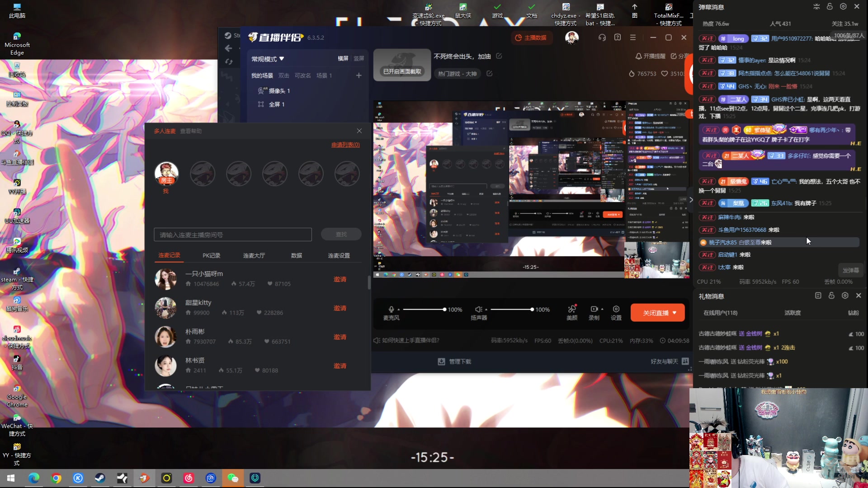The height and width of the screenshot is (488, 868).
Task: Open the 常规模式 mode dropdown
Action: pos(268,59)
